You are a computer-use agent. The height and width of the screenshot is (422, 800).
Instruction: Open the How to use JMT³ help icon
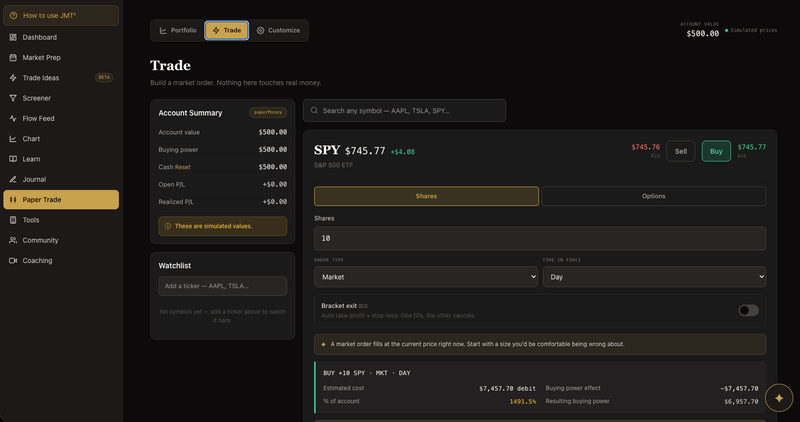[x=13, y=15]
